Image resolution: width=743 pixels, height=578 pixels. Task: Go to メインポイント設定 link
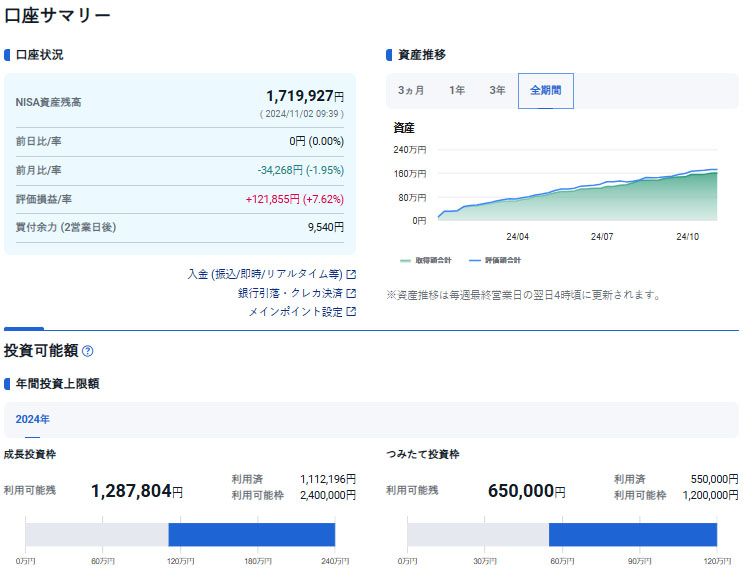click(x=296, y=311)
